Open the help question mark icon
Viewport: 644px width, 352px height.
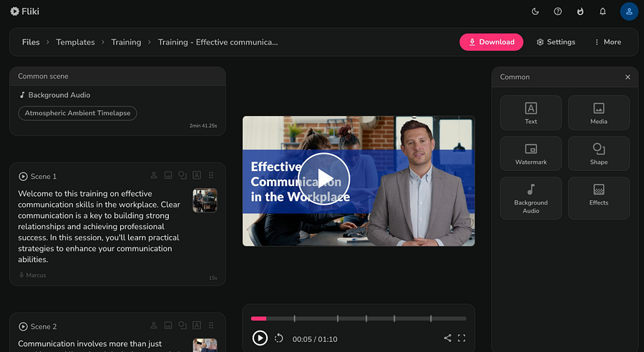tap(557, 11)
